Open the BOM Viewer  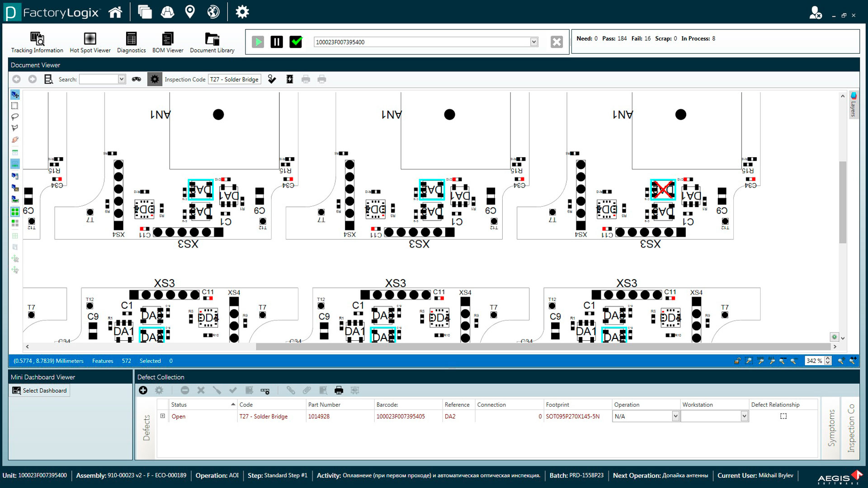(168, 42)
